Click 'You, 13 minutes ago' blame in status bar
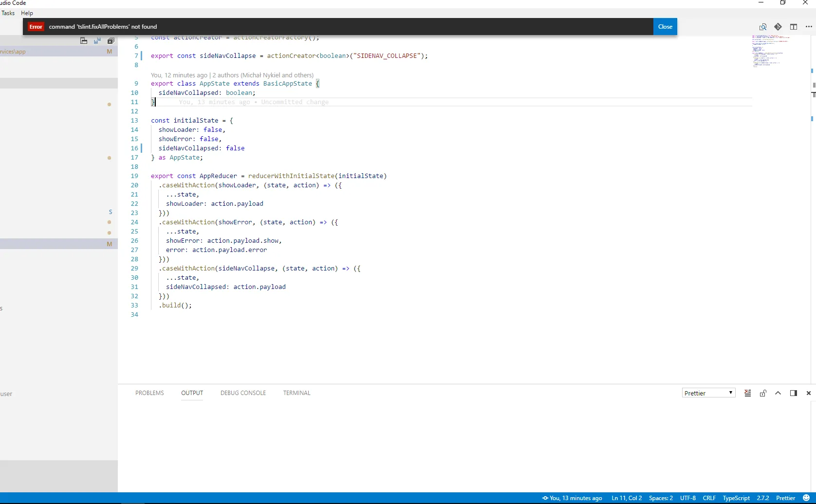 pyautogui.click(x=572, y=498)
